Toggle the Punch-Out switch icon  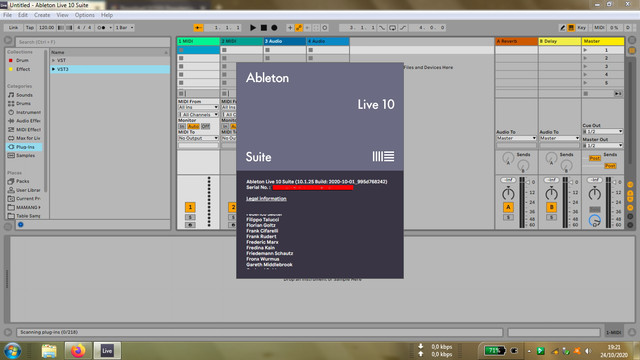tap(403, 28)
